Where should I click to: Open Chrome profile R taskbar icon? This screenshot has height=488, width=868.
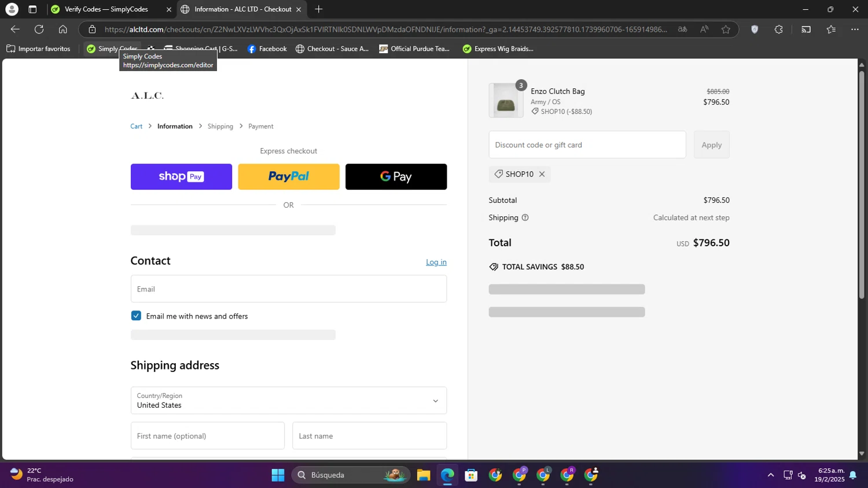(x=567, y=475)
